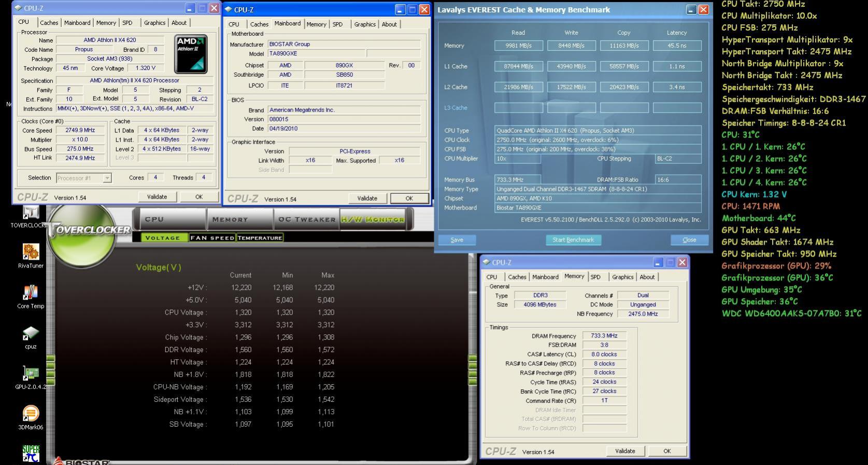
Task: Click the Core Speed 2749.9 MHz value
Action: [x=80, y=130]
